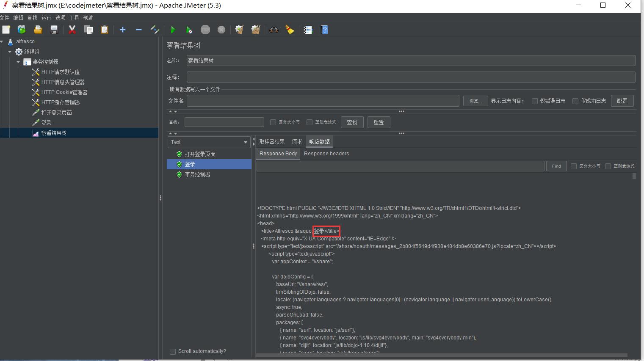Open the 编辑 menu
The width and height of the screenshot is (644, 361).
point(18,18)
